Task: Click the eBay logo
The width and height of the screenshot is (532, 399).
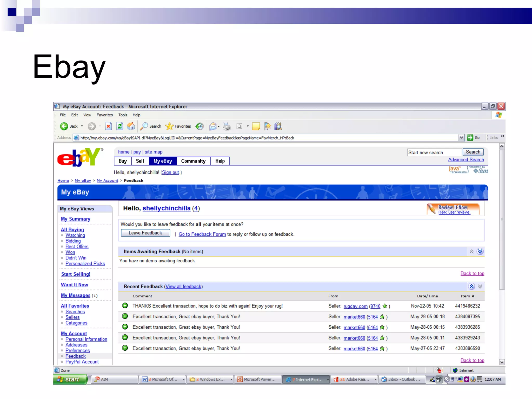Action: click(x=80, y=157)
